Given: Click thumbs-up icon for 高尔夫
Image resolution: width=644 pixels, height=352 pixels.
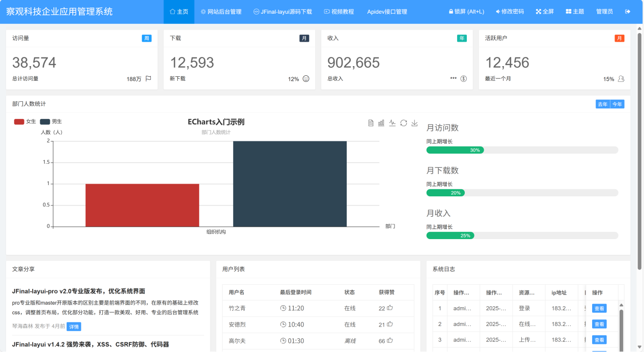Looking at the screenshot, I should point(390,340).
